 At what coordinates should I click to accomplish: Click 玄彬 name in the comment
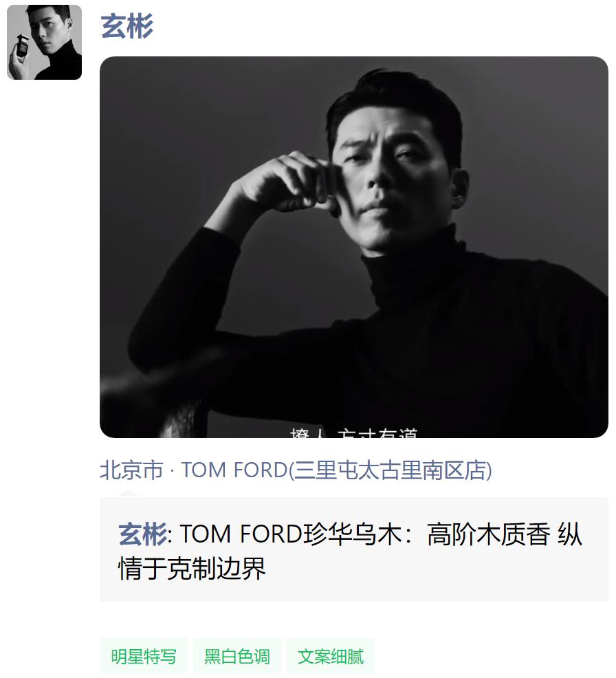pos(142,534)
